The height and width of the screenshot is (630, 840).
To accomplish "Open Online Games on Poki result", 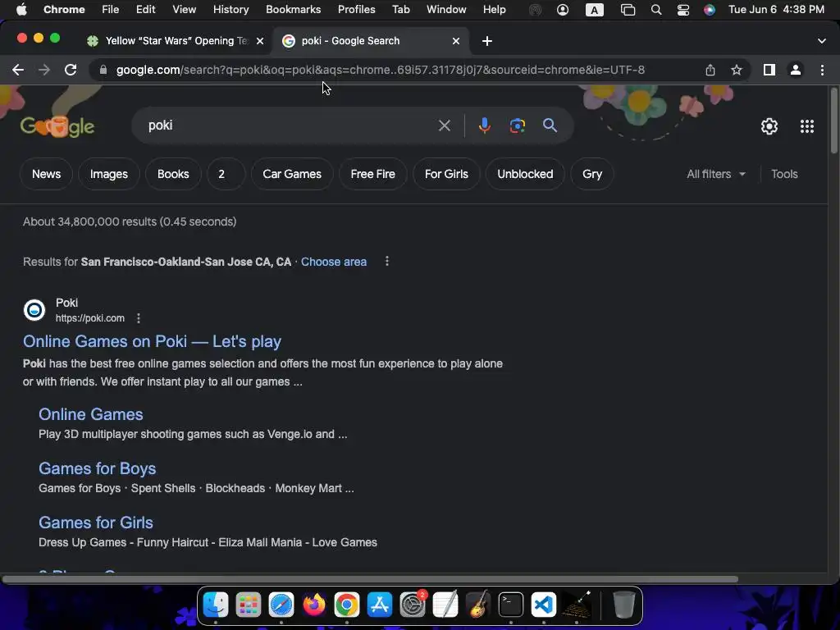I will pyautogui.click(x=152, y=341).
